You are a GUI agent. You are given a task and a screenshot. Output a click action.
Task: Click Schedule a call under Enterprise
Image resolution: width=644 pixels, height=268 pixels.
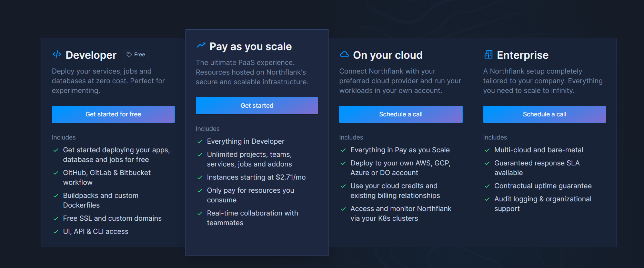[544, 114]
